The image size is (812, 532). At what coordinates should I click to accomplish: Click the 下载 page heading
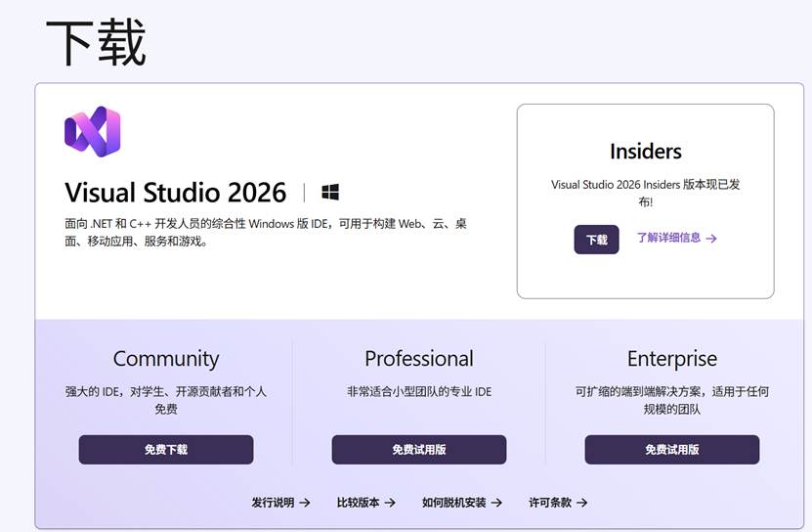(x=96, y=42)
